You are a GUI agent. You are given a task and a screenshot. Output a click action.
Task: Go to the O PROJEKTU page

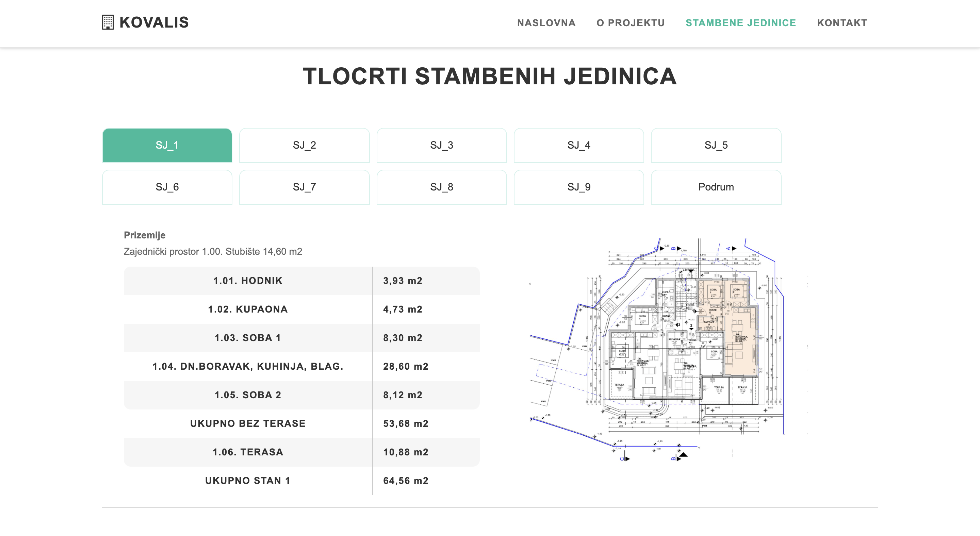pos(631,23)
